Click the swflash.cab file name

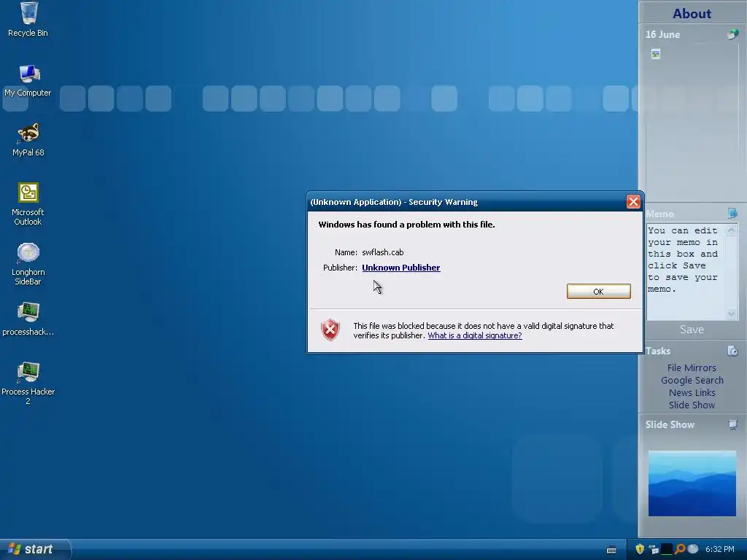coord(382,252)
